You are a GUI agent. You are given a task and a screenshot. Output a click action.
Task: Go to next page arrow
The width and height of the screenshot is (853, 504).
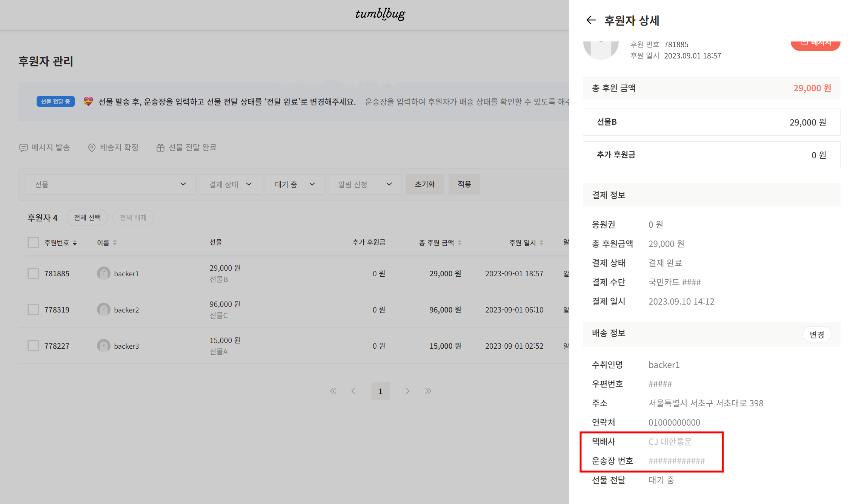pos(407,391)
